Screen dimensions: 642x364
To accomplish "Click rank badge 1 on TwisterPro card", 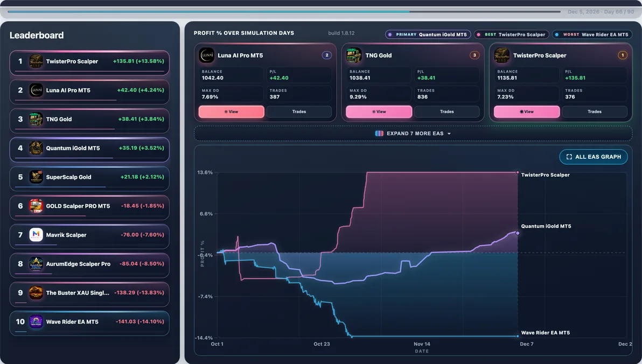I will pos(623,55).
